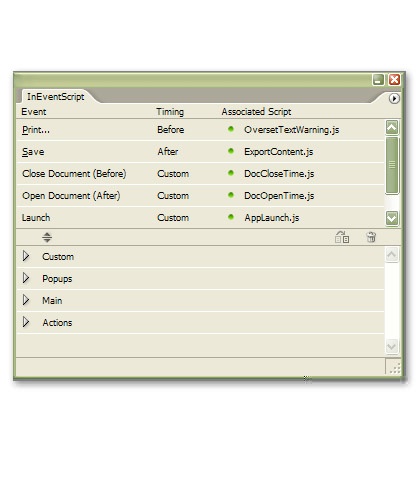The width and height of the screenshot is (420, 480).
Task: Click the Actions folder label
Action: click(57, 323)
